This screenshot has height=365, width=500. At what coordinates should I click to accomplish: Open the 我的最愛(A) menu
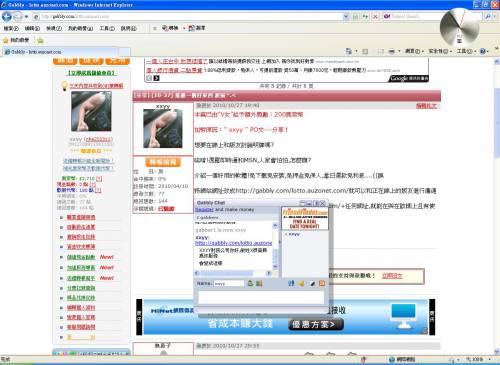(80, 29)
